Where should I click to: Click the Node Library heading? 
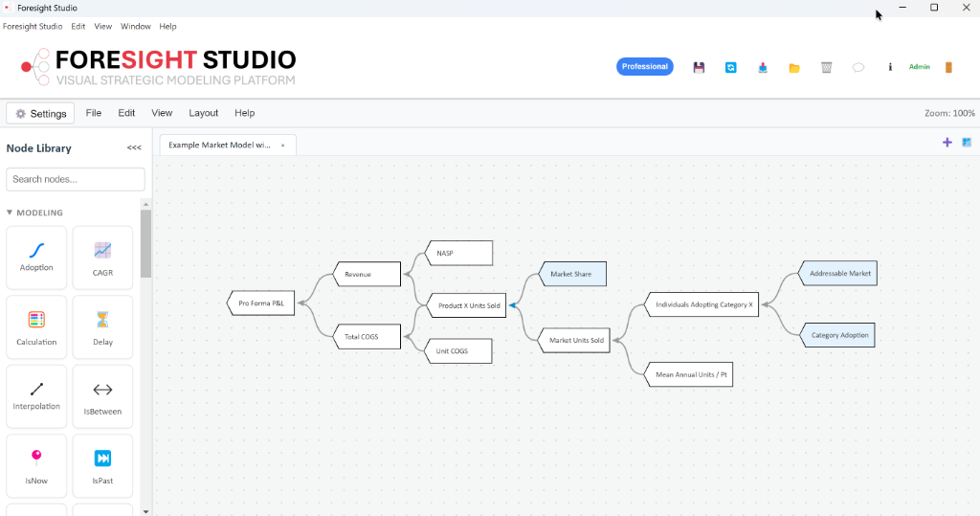click(x=38, y=148)
